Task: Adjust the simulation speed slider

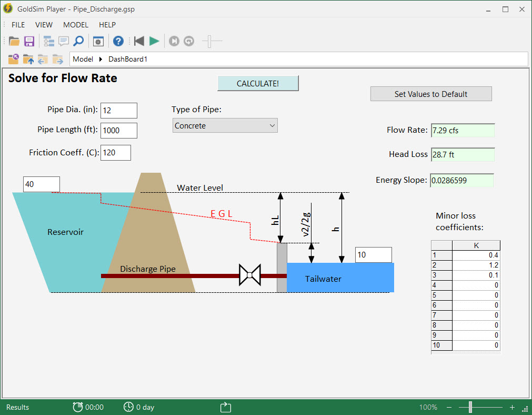Action: pos(209,42)
